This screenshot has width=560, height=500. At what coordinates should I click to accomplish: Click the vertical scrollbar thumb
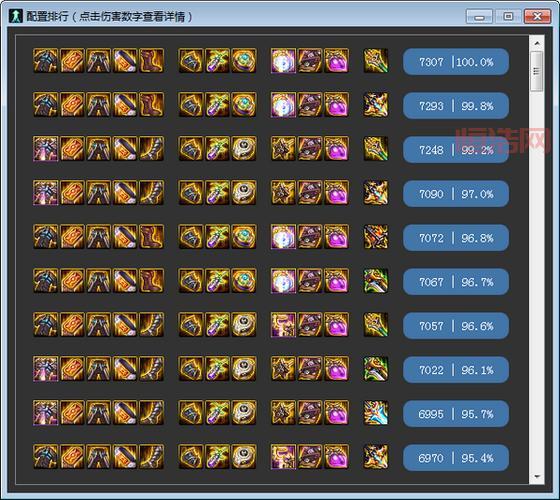(537, 71)
